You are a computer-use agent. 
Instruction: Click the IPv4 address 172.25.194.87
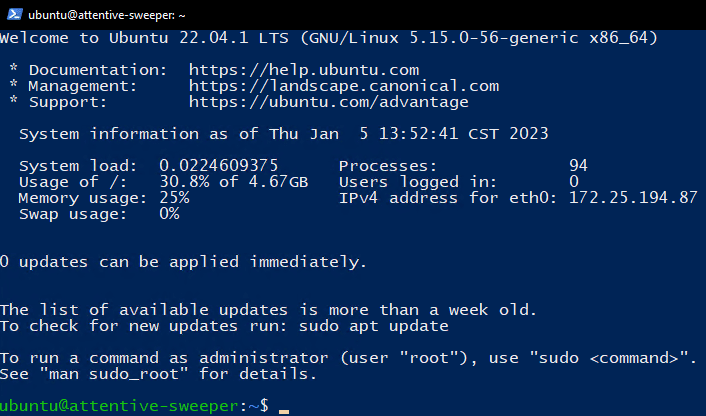[633, 198]
